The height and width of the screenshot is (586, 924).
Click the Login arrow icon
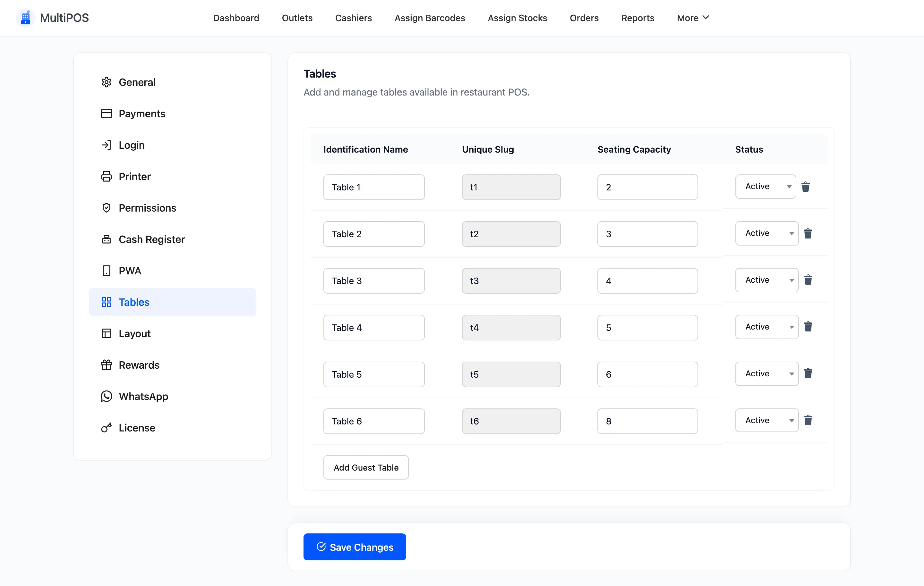point(106,145)
